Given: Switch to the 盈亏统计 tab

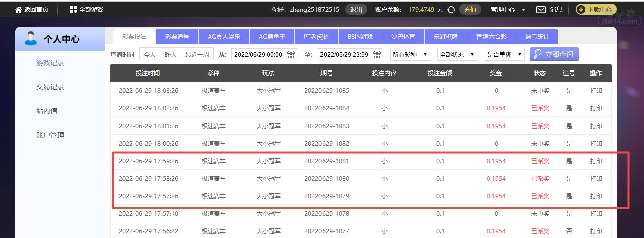Looking at the screenshot, I should [537, 37].
